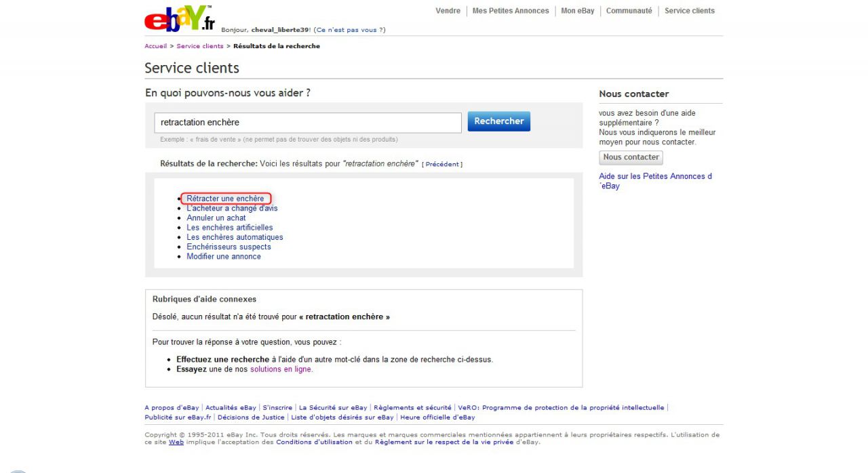The height and width of the screenshot is (473, 868).
Task: Open the Vendre menu item
Action: coord(448,11)
